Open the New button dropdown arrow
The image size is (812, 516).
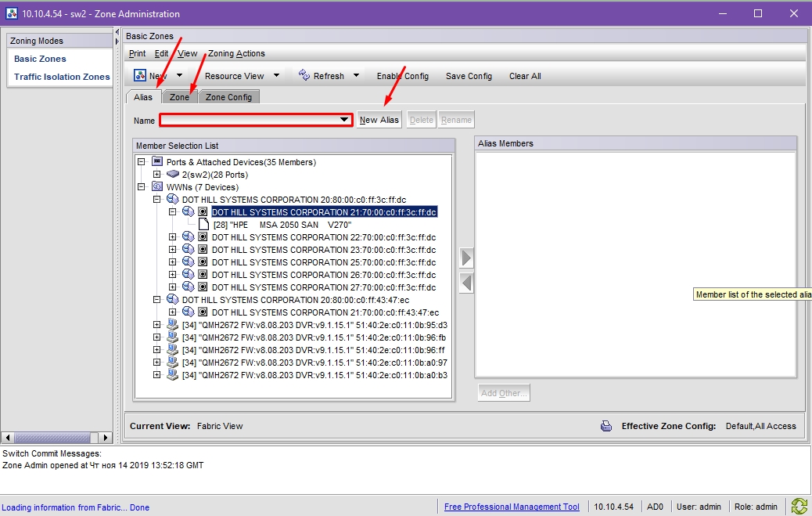click(180, 76)
